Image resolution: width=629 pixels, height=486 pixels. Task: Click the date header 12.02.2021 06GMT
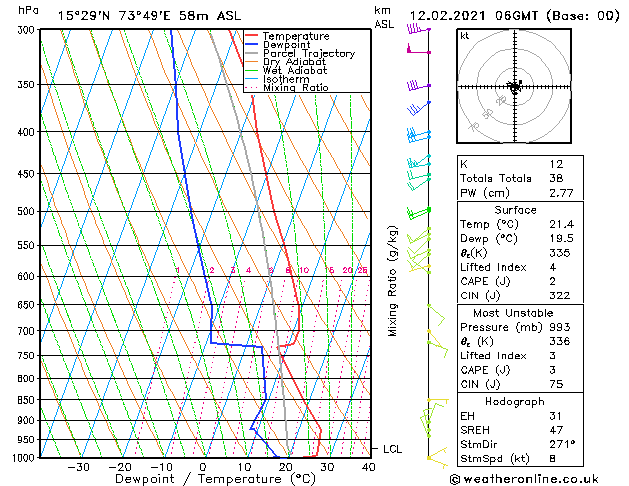pyautogui.click(x=474, y=16)
